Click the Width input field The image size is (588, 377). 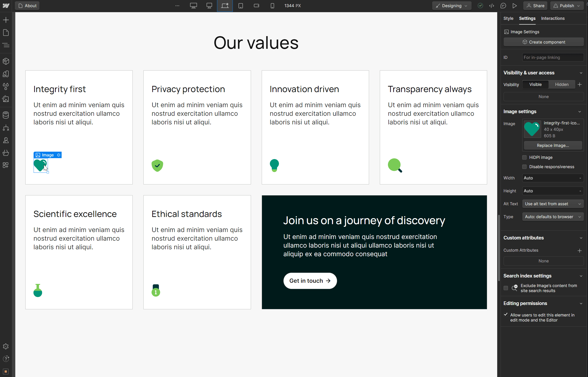(553, 178)
